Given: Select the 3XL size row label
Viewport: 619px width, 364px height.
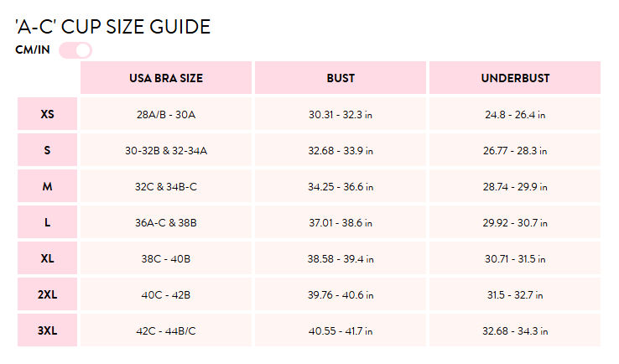Looking at the screenshot, I should [x=47, y=330].
